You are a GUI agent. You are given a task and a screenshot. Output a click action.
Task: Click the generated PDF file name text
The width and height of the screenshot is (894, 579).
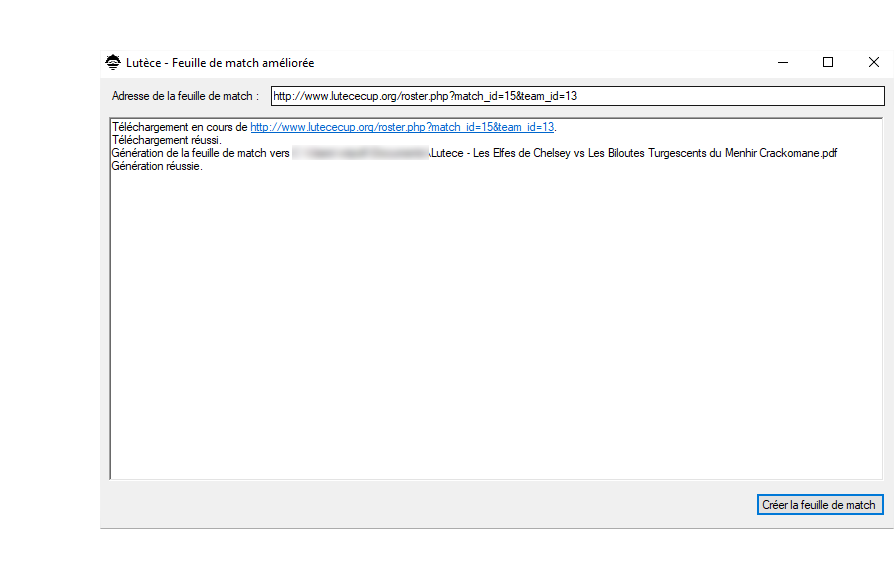pyautogui.click(x=634, y=153)
